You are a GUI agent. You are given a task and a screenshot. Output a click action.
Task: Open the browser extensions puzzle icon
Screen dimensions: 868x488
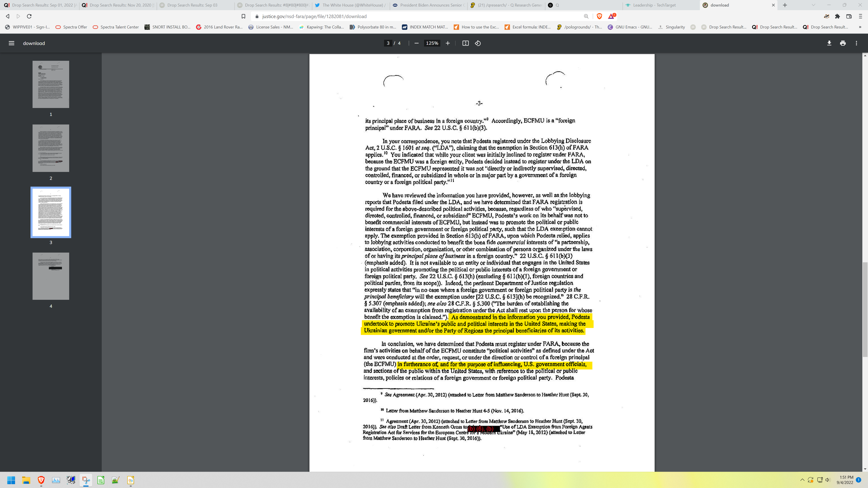tap(837, 16)
